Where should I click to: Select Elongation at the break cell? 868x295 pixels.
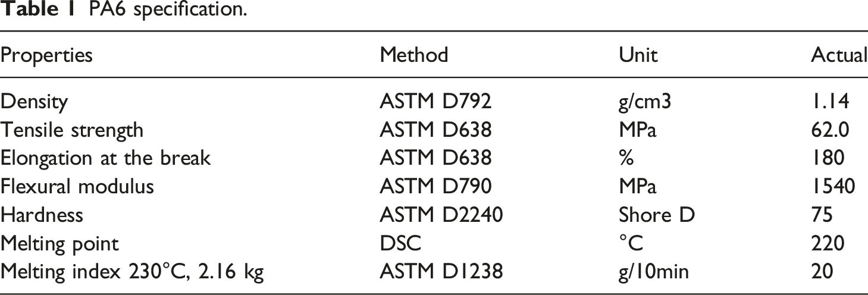105,158
